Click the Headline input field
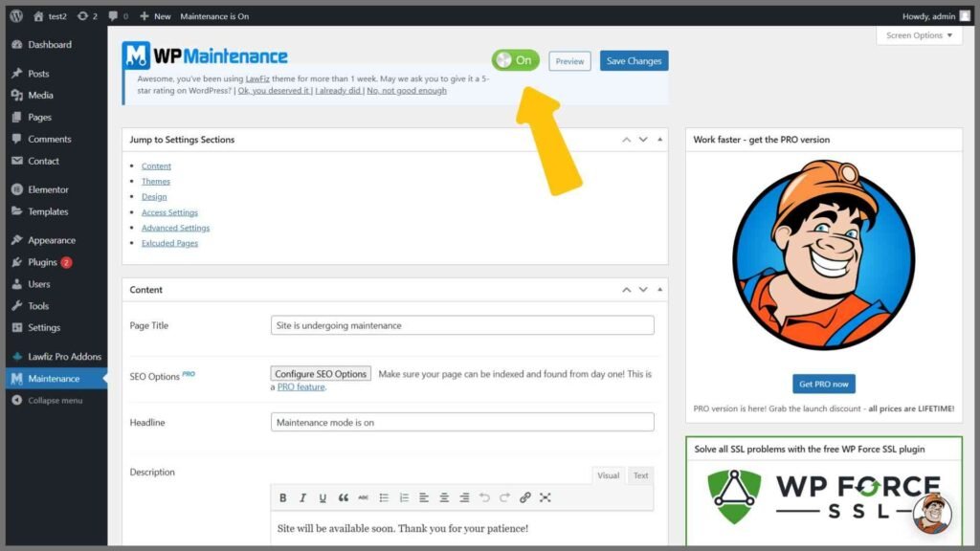Viewport: 980px width, 551px height. tap(462, 422)
